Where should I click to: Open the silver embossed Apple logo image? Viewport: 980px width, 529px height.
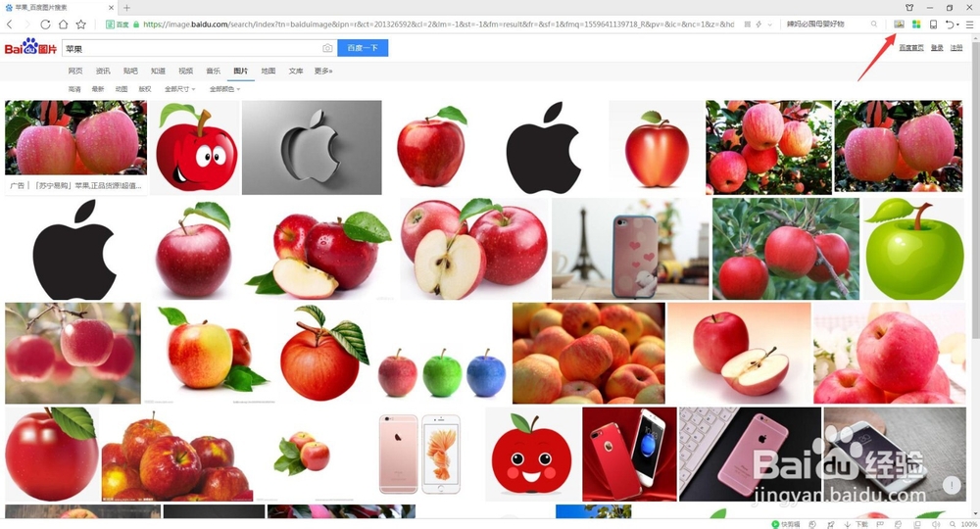point(312,147)
